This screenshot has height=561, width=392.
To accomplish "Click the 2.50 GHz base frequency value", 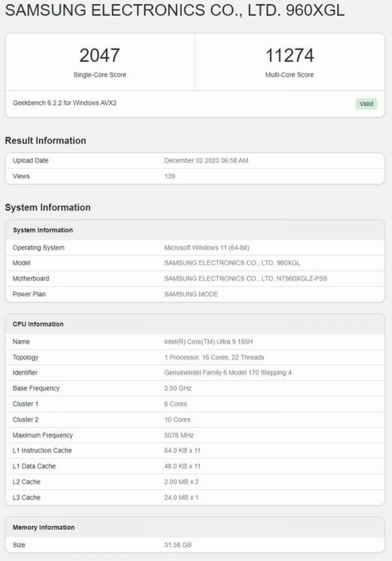I will [177, 388].
